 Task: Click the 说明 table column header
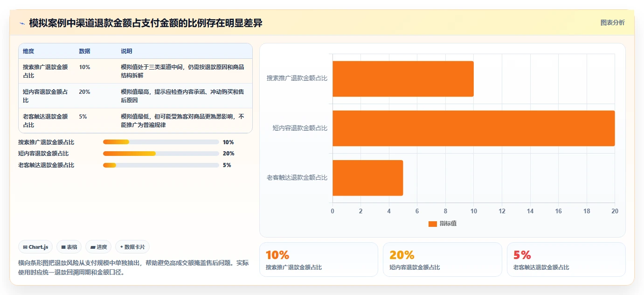tap(126, 51)
